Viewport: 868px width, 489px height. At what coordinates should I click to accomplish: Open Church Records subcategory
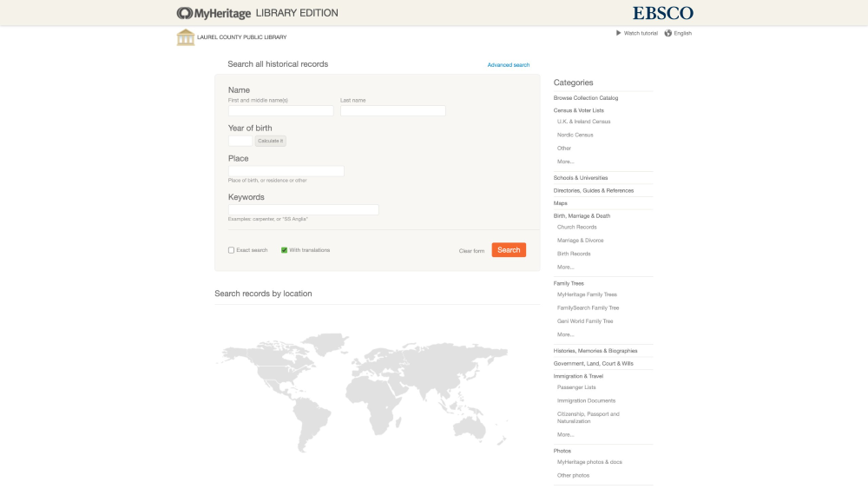click(577, 227)
